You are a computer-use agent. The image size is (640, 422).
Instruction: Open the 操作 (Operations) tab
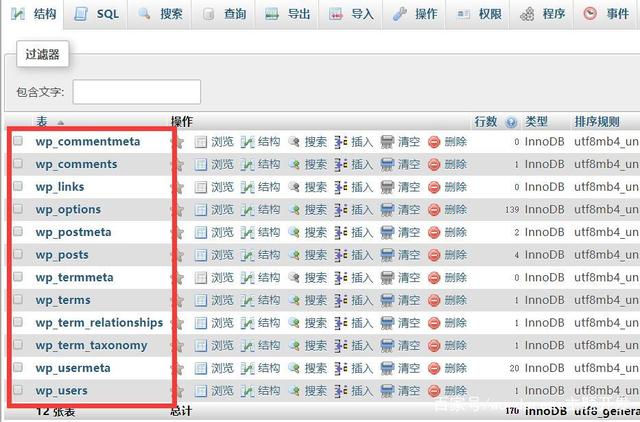click(415, 14)
